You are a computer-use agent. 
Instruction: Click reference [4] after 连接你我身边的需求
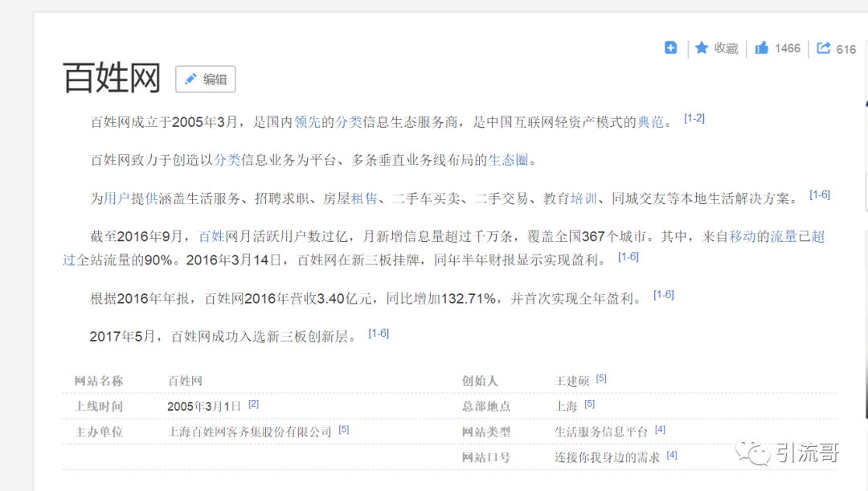coord(672,455)
